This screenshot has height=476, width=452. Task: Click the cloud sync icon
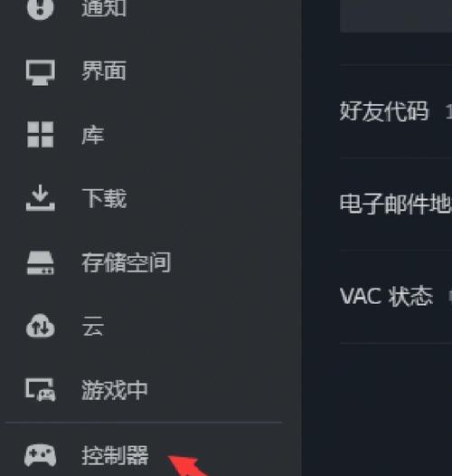pyautogui.click(x=41, y=326)
